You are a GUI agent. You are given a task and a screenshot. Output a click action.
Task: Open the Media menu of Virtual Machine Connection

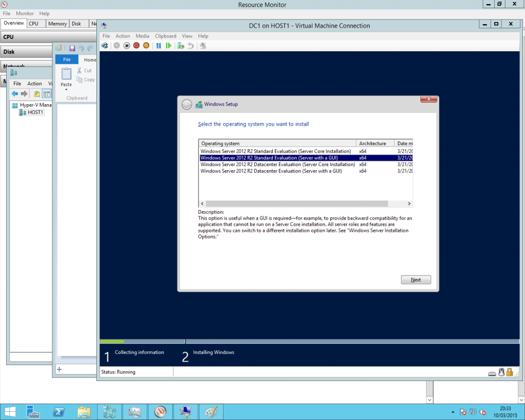tap(143, 36)
